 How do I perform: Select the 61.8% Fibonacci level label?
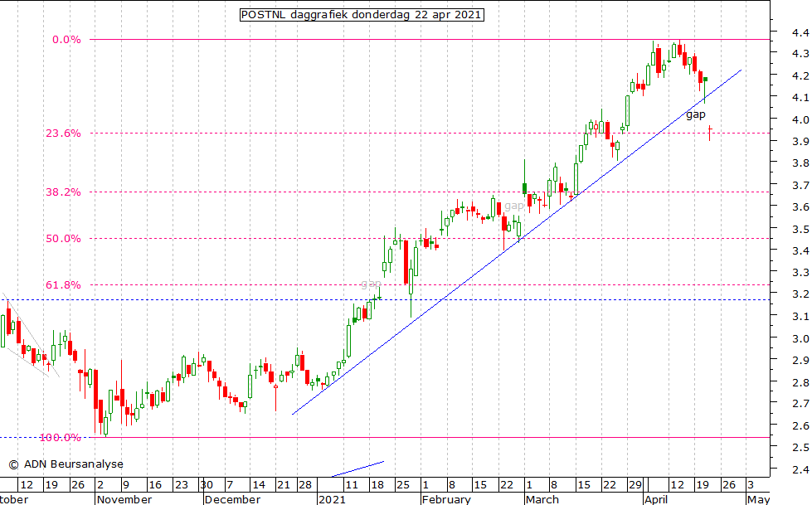pos(63,285)
